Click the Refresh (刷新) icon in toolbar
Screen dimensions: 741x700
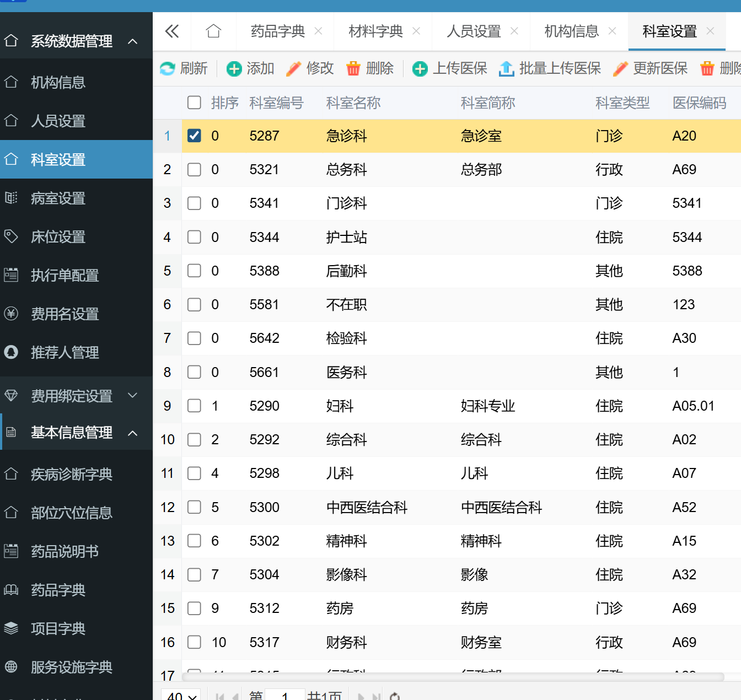pyautogui.click(x=167, y=69)
